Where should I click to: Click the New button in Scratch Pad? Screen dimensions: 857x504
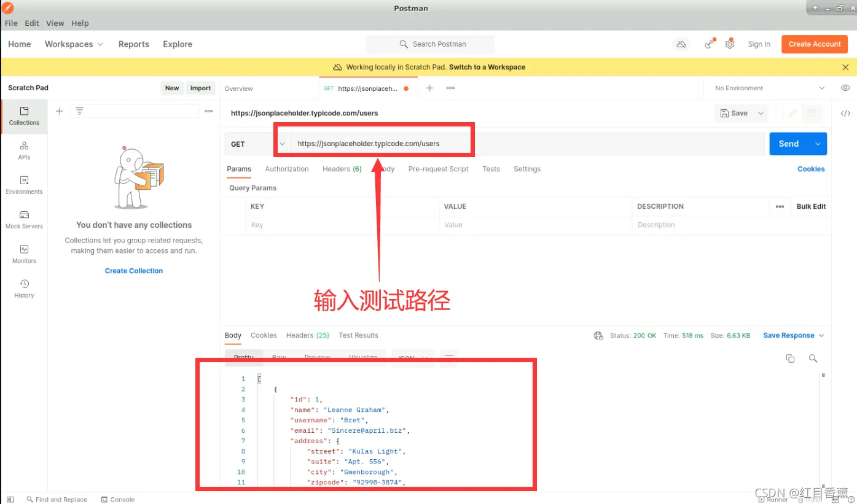pyautogui.click(x=172, y=88)
